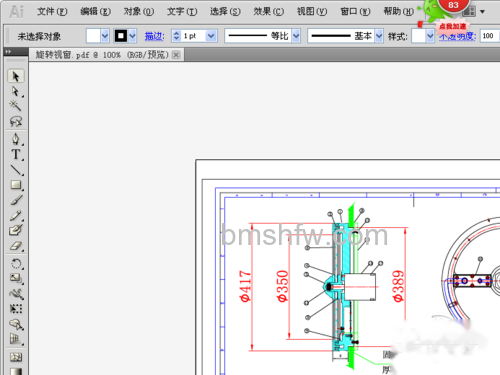The image size is (500, 375).
Task: Select the Rectangle tool
Action: [x=16, y=185]
